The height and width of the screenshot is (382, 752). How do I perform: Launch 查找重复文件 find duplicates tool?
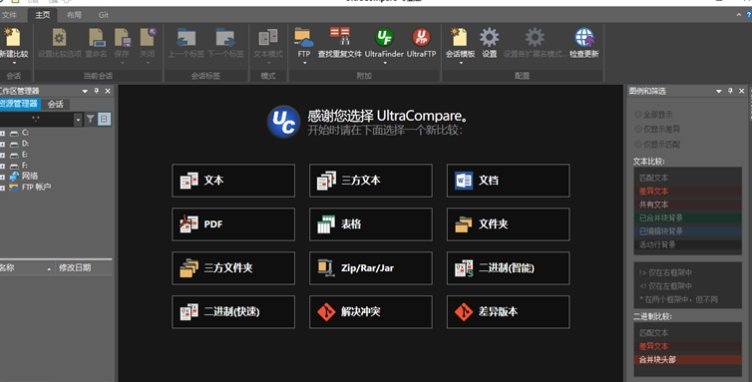(340, 36)
